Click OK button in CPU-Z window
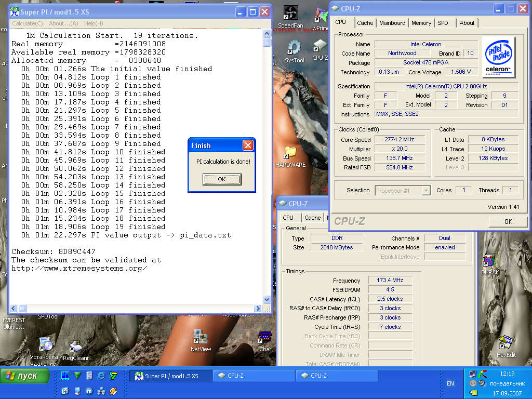532x399 pixels. pyautogui.click(x=508, y=221)
